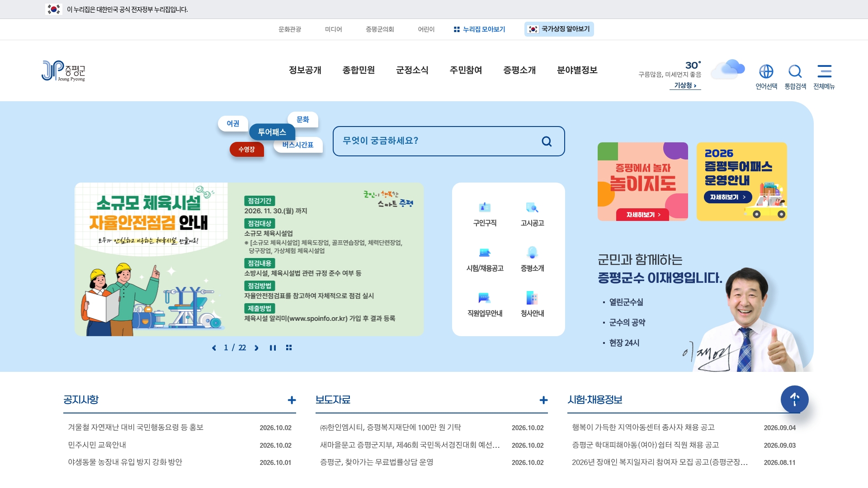Click the scroll-to-top arrow button
This screenshot has width=868, height=488.
794,399
